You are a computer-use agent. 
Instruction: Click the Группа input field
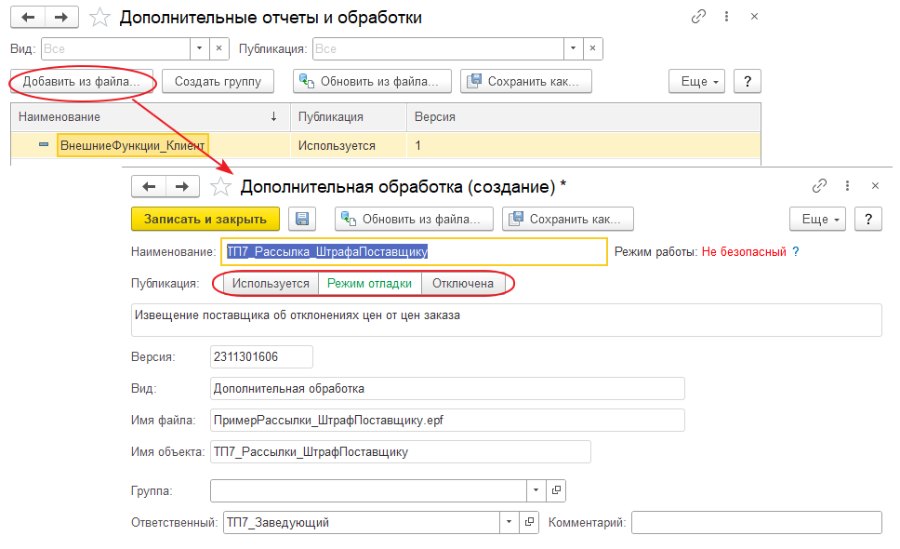click(x=368, y=490)
